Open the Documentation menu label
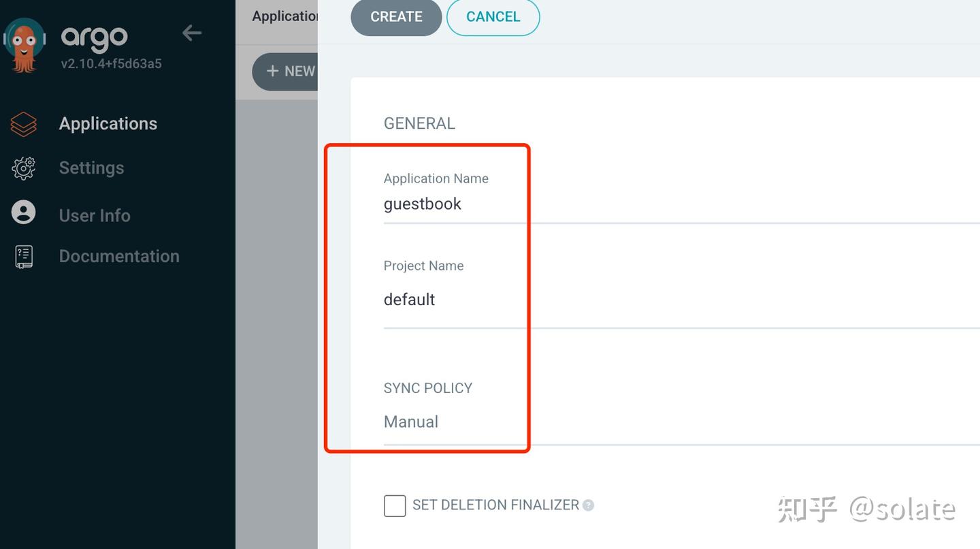980x549 pixels. coord(119,257)
